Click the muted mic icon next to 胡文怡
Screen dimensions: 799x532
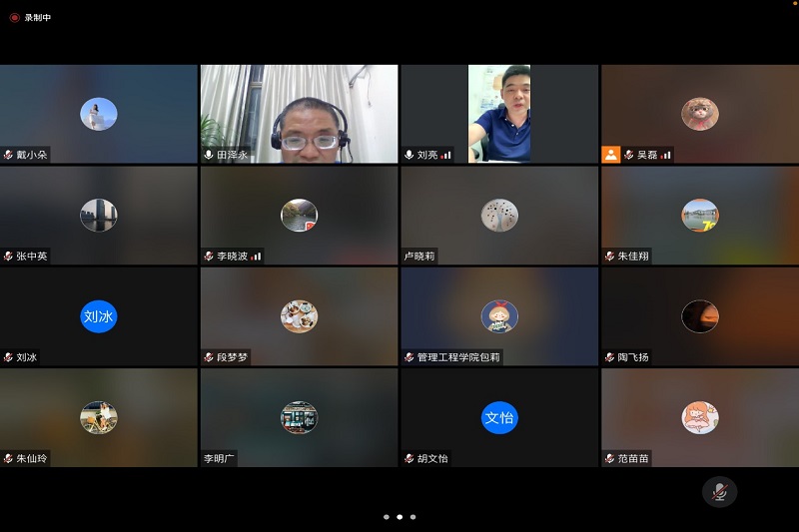(409, 459)
